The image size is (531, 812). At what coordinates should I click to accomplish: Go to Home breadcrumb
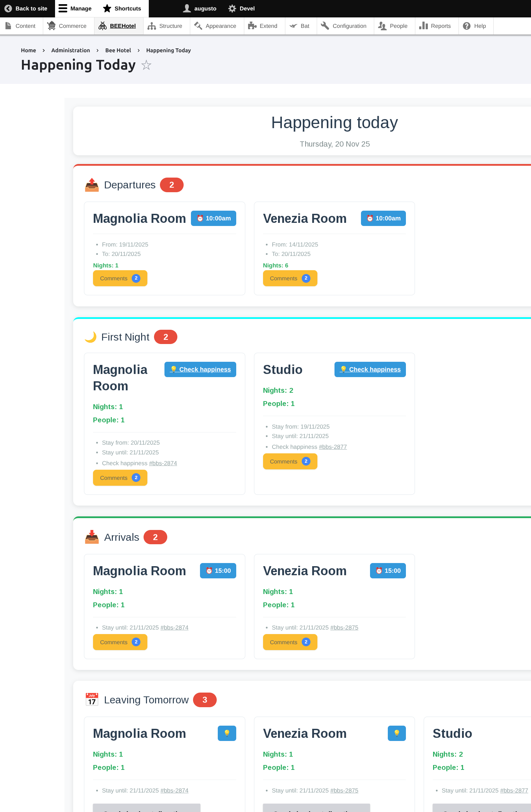28,50
